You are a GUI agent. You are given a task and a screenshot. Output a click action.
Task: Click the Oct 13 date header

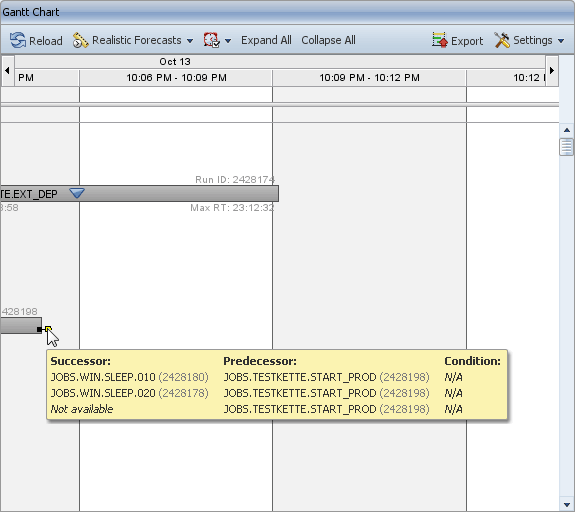pyautogui.click(x=175, y=62)
